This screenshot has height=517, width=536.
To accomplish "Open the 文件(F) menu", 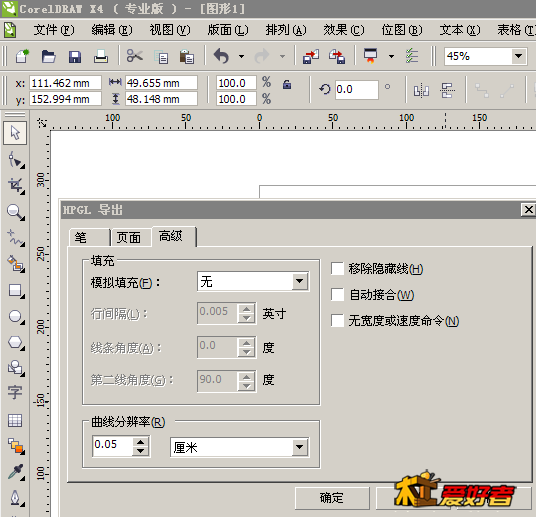I will [x=54, y=30].
